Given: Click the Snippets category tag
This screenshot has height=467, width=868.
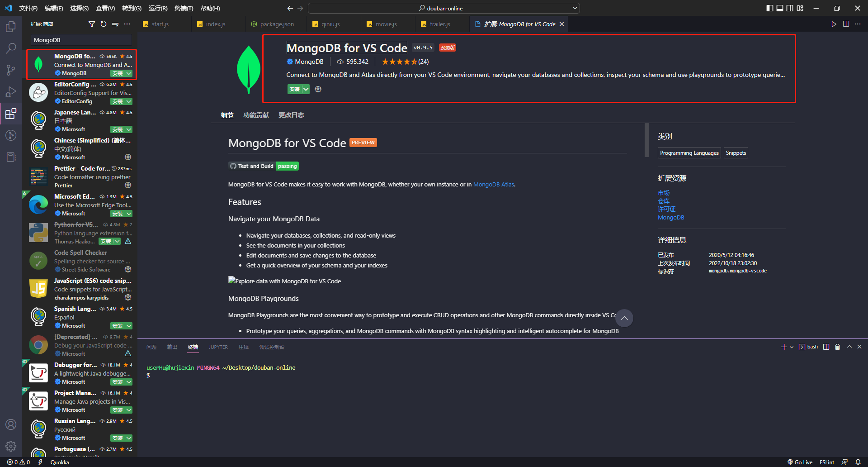Looking at the screenshot, I should 736,153.
